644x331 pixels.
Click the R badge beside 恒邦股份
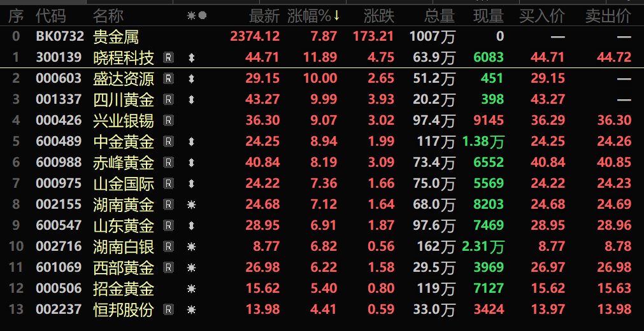click(168, 309)
